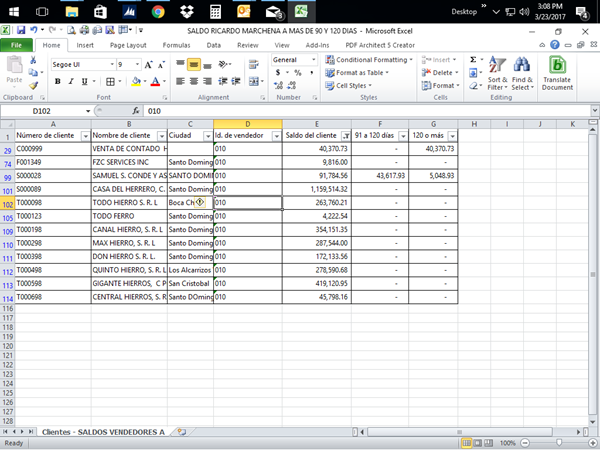
Task: Click the Chrome icon in taskbar
Action: click(158, 12)
